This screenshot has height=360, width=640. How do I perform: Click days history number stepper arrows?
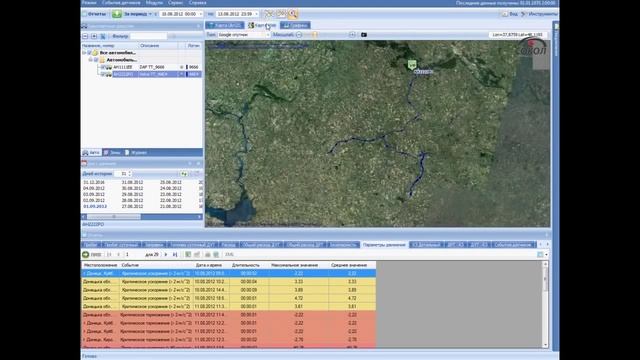click(x=130, y=174)
